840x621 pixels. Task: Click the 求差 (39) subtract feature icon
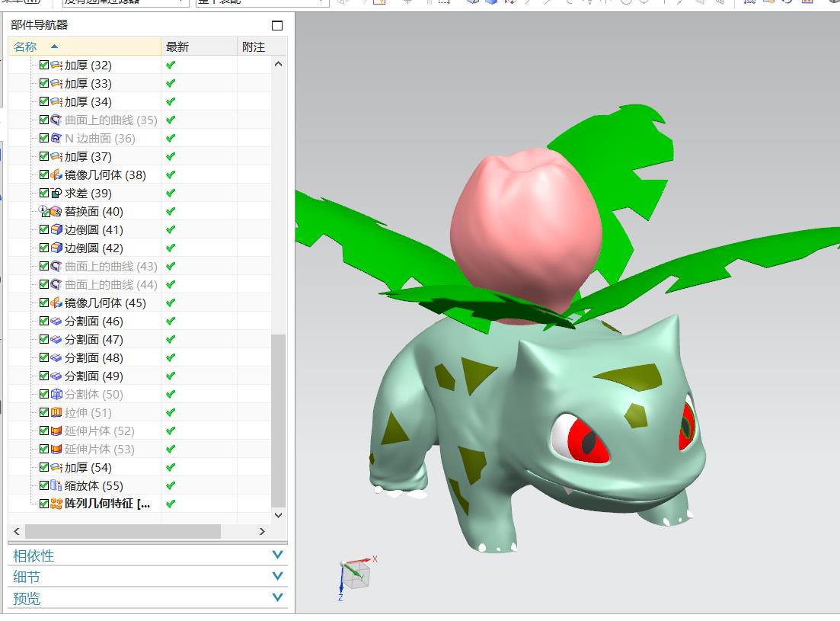coord(56,194)
